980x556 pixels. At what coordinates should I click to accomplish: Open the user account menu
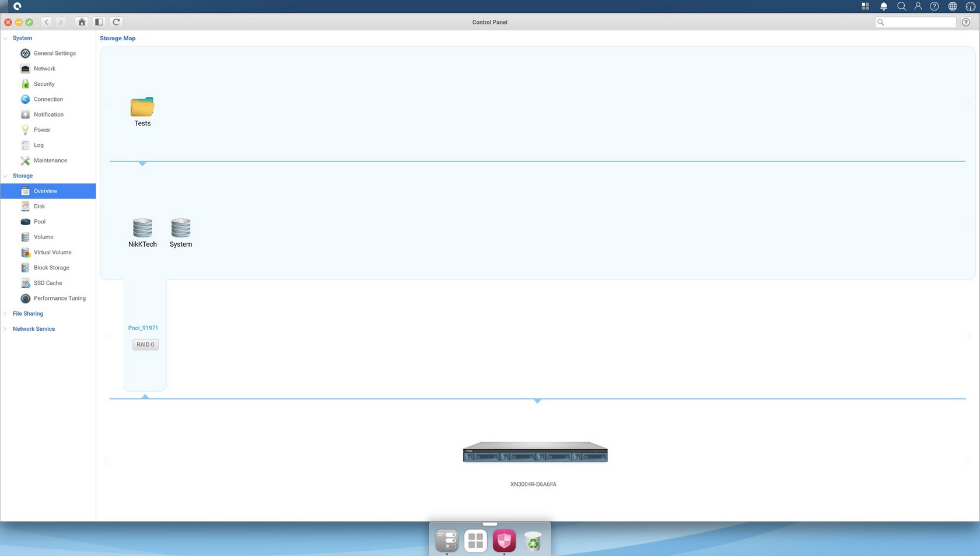pos(918,6)
